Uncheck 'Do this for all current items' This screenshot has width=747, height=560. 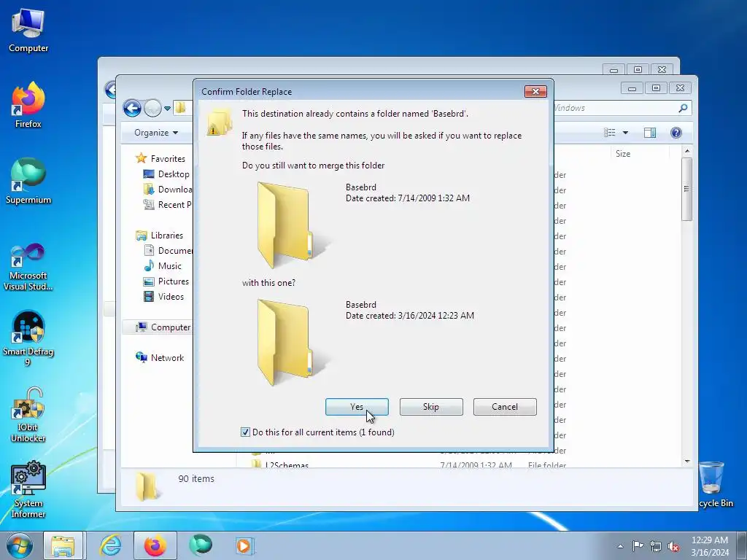[x=245, y=432]
